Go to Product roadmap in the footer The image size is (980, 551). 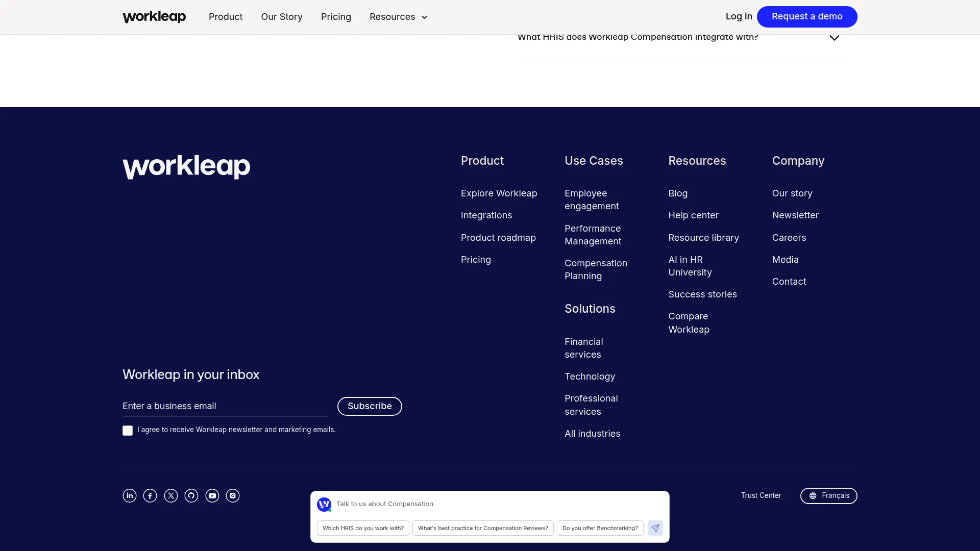[498, 238]
